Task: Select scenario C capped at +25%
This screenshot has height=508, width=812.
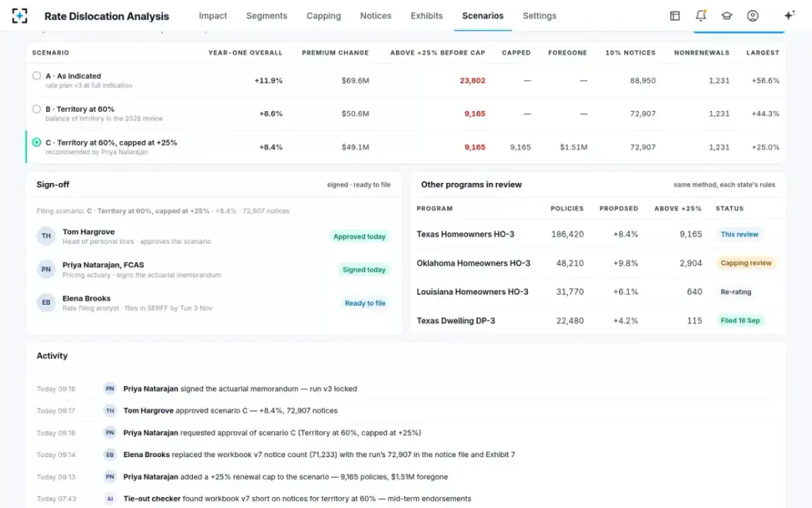Action: click(x=37, y=143)
